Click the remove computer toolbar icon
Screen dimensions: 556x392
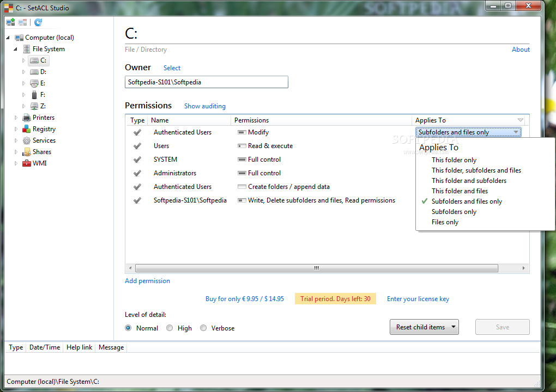(23, 22)
